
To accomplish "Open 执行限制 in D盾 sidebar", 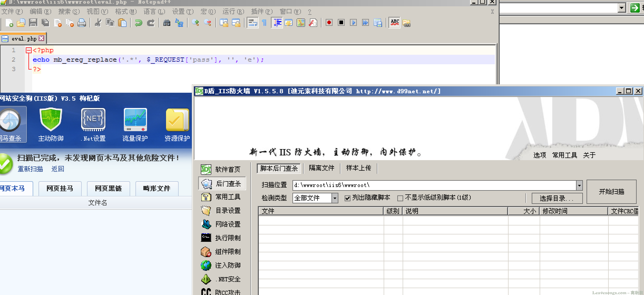I will point(222,238).
